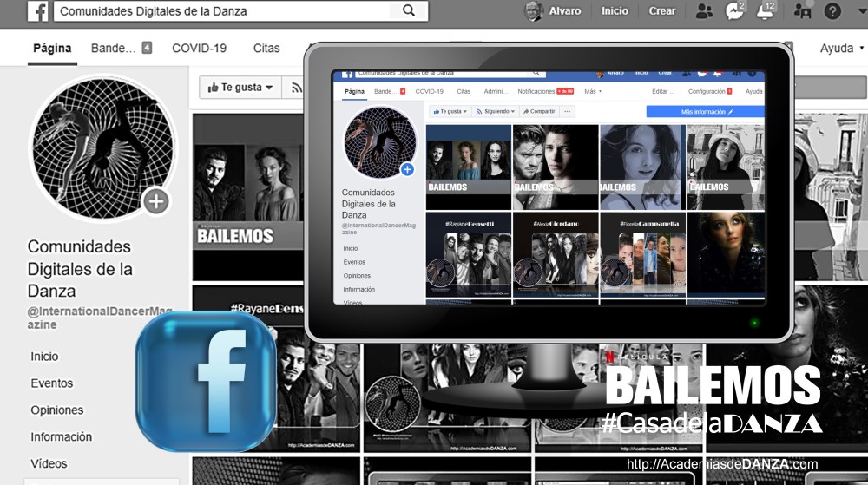Image resolution: width=868 pixels, height=485 pixels.
Task: Expand the account arrow at top-right corner
Action: click(x=861, y=11)
